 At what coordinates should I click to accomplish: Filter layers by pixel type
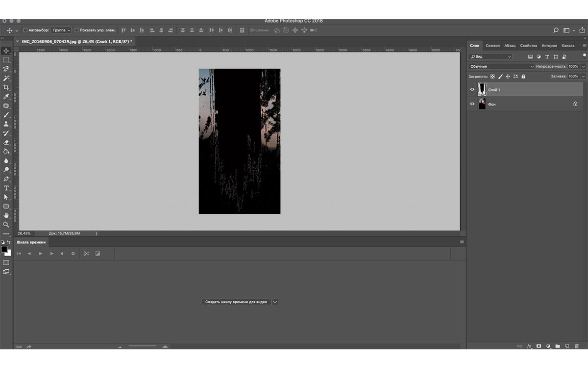(530, 57)
